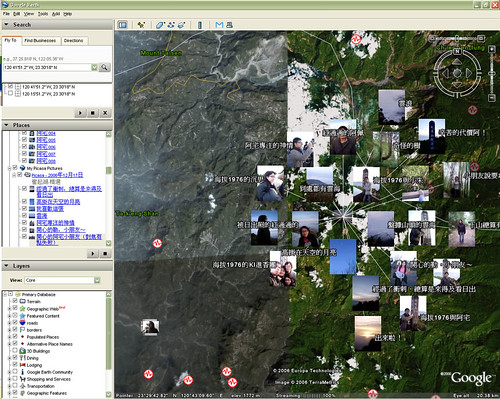The height and width of the screenshot is (399, 500).
Task: Toggle the sidebar panel toolbar icon
Action: tap(123, 25)
